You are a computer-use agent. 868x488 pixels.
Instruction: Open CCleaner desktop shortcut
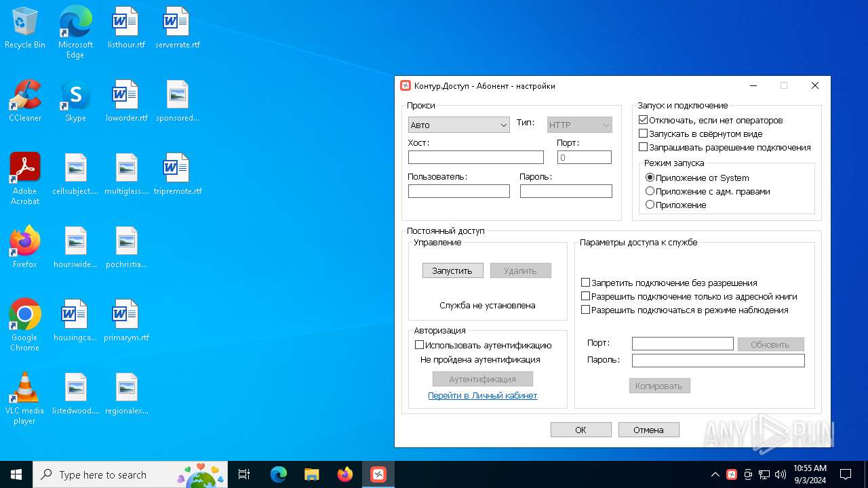coord(25,102)
